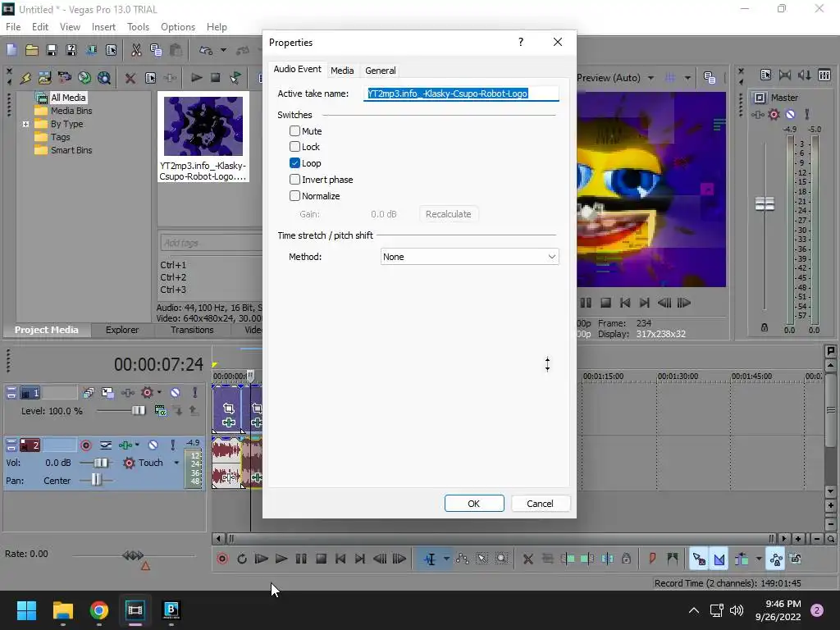Open the edit tool selector dropdown arrow
Viewport: 840px width, 630px height.
[446, 559]
